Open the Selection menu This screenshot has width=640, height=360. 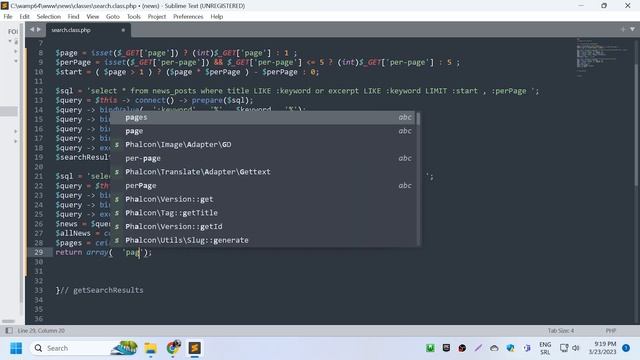click(49, 17)
